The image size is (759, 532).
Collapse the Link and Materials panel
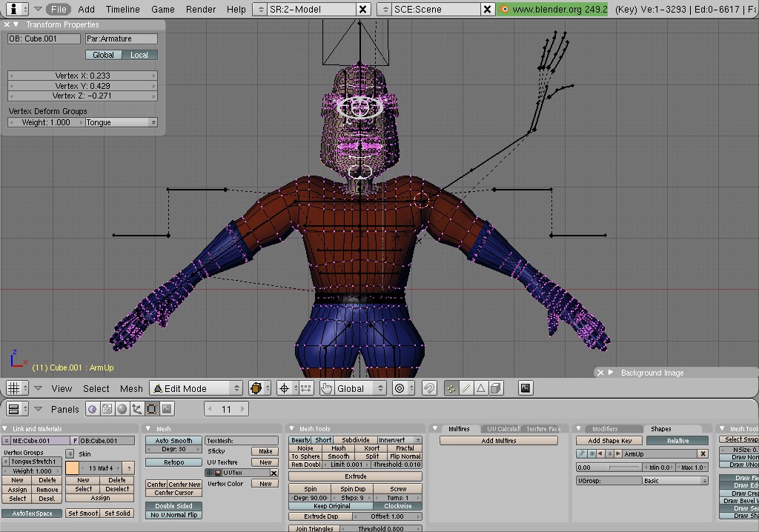point(5,428)
